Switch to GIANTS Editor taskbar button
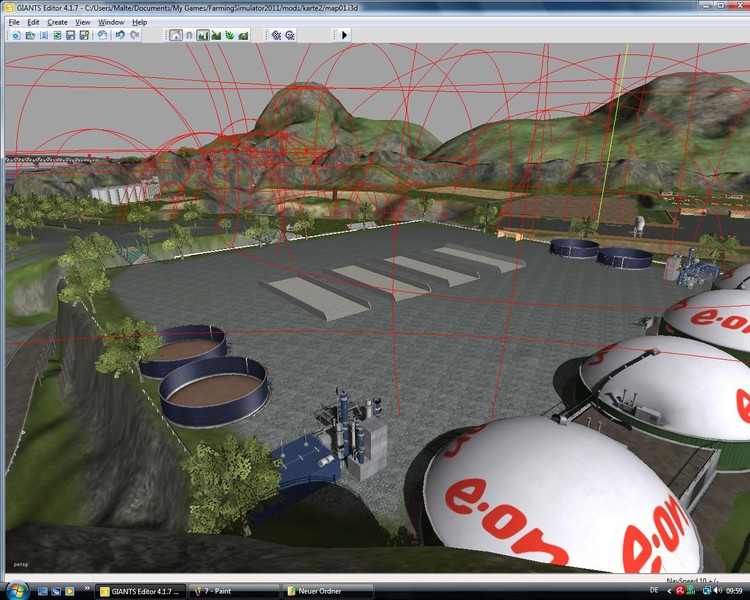 tap(140, 591)
